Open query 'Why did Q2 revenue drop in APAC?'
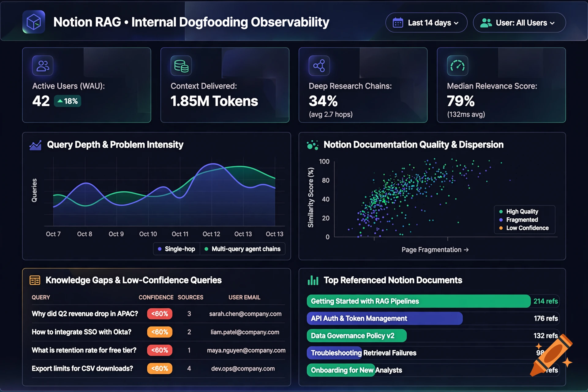The width and height of the screenshot is (588, 392). pyautogui.click(x=85, y=314)
